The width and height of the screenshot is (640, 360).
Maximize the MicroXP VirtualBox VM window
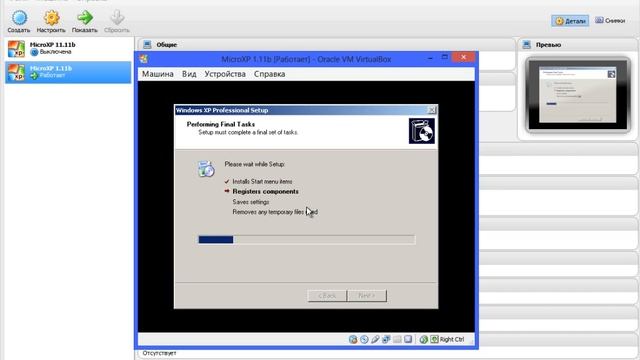[445, 58]
